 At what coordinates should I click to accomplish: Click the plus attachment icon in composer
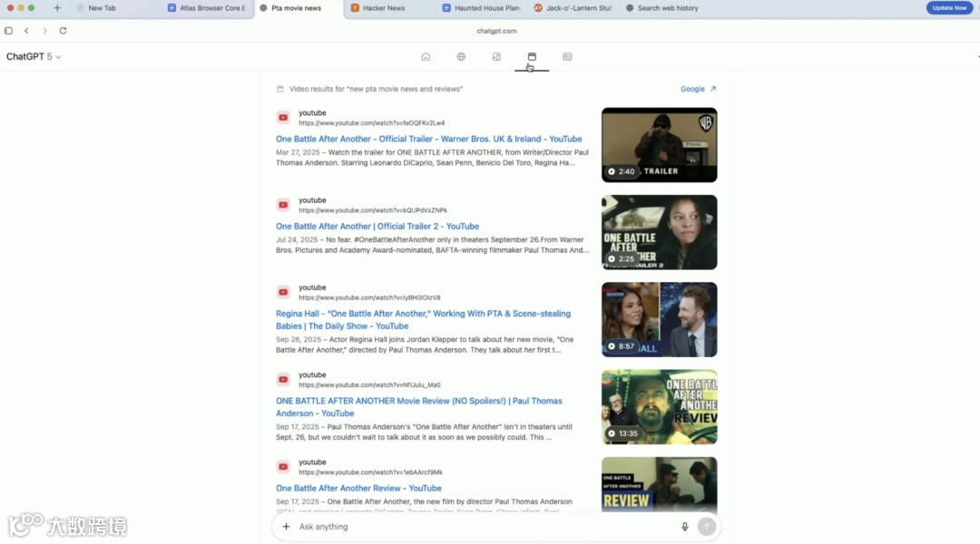[286, 527]
